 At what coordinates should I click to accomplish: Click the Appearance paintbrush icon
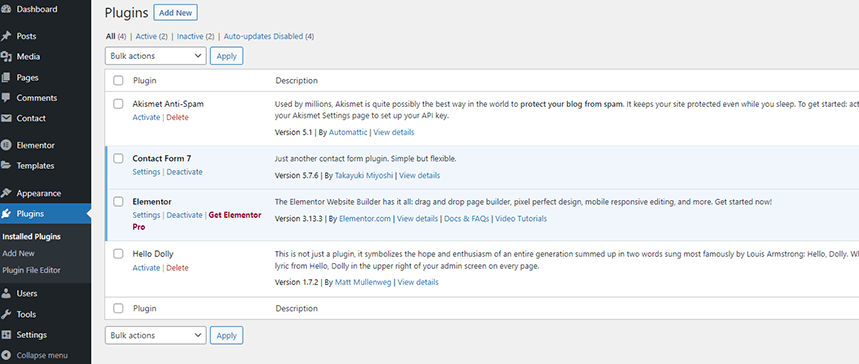click(x=6, y=193)
